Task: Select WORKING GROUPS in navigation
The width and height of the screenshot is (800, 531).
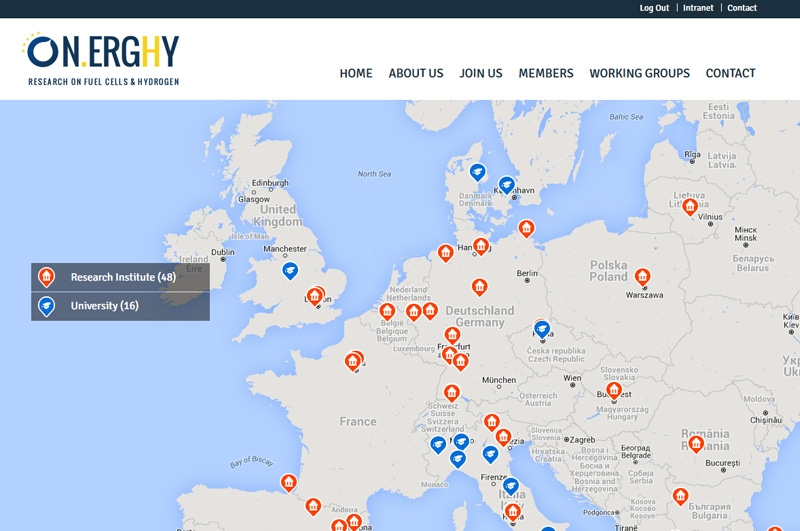Action: coord(639,73)
